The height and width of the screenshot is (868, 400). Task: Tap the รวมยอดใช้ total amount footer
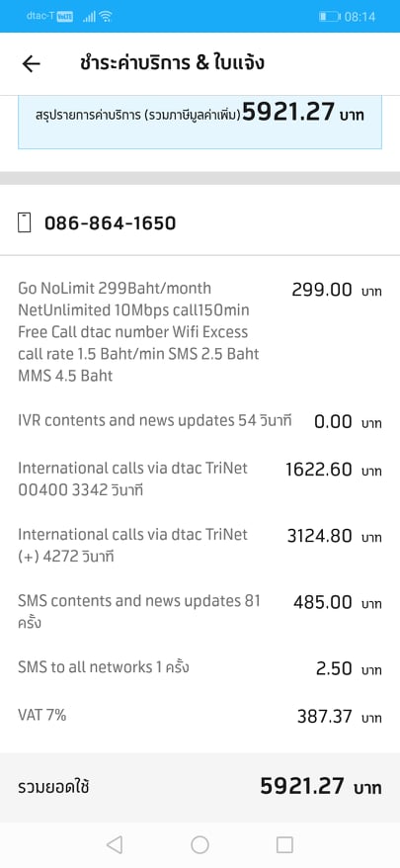(x=200, y=787)
